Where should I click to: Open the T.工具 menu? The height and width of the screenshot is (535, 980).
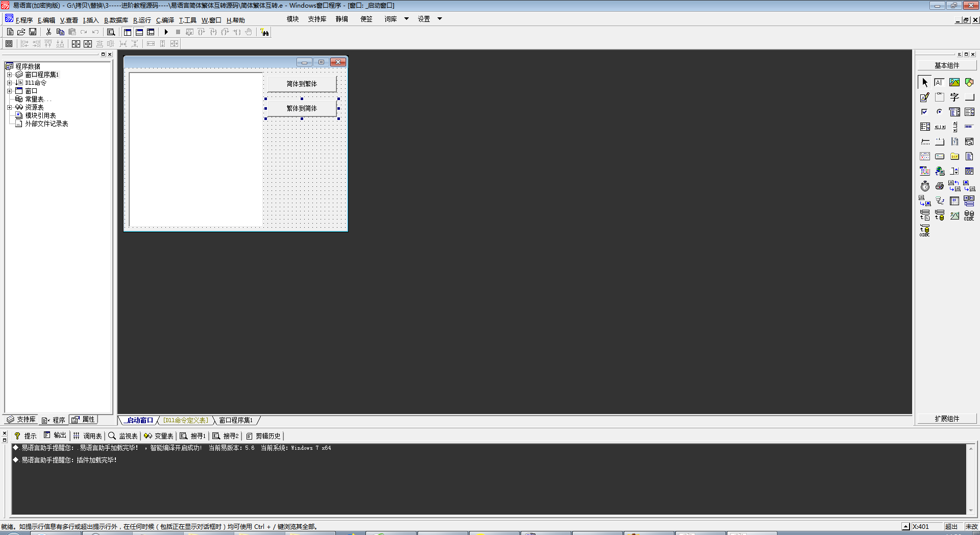click(187, 20)
